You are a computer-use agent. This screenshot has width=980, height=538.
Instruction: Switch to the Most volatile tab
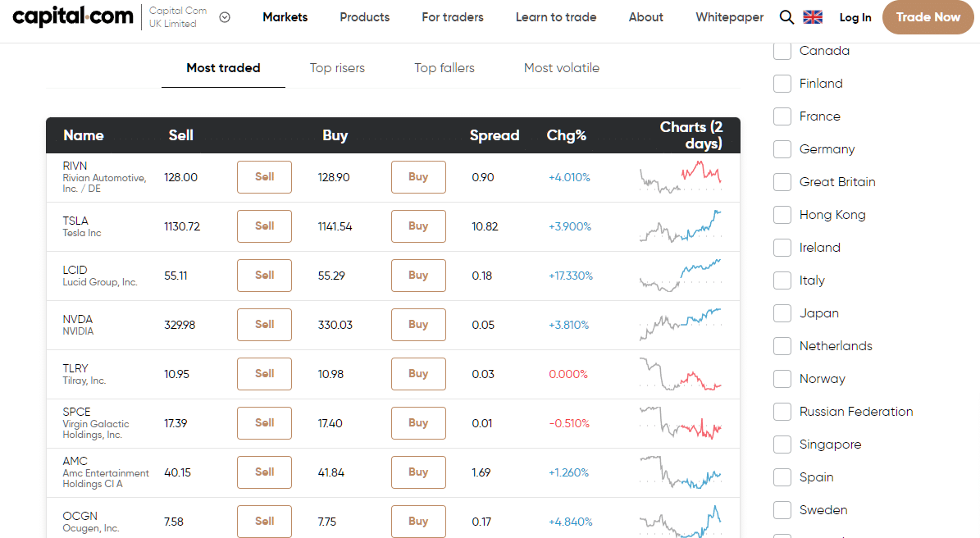(561, 68)
